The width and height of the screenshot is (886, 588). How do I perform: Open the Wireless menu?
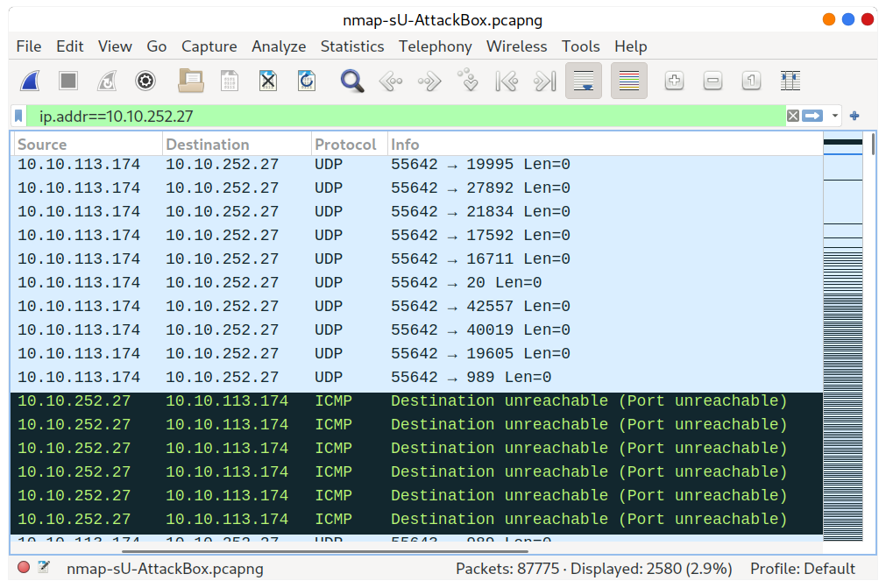(x=516, y=46)
